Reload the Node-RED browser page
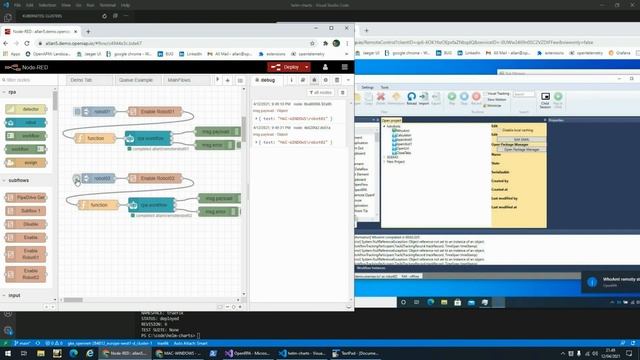This screenshot has width=640, height=360. click(x=27, y=43)
